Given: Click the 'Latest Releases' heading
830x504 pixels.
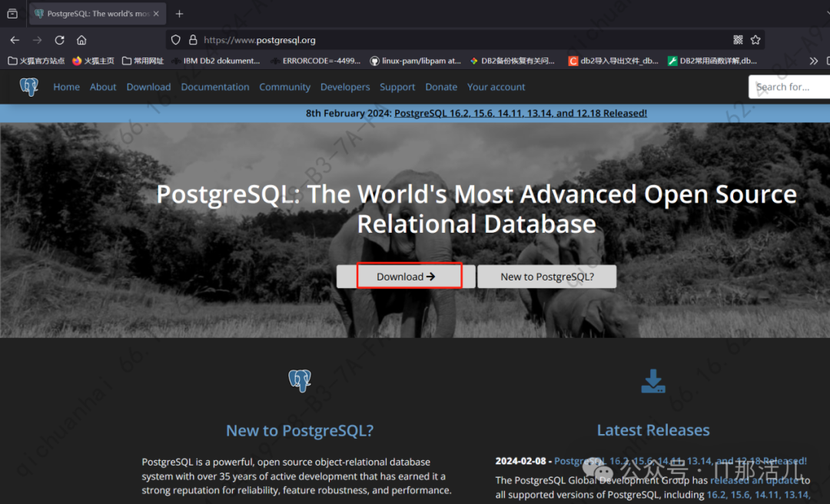Looking at the screenshot, I should click(653, 430).
